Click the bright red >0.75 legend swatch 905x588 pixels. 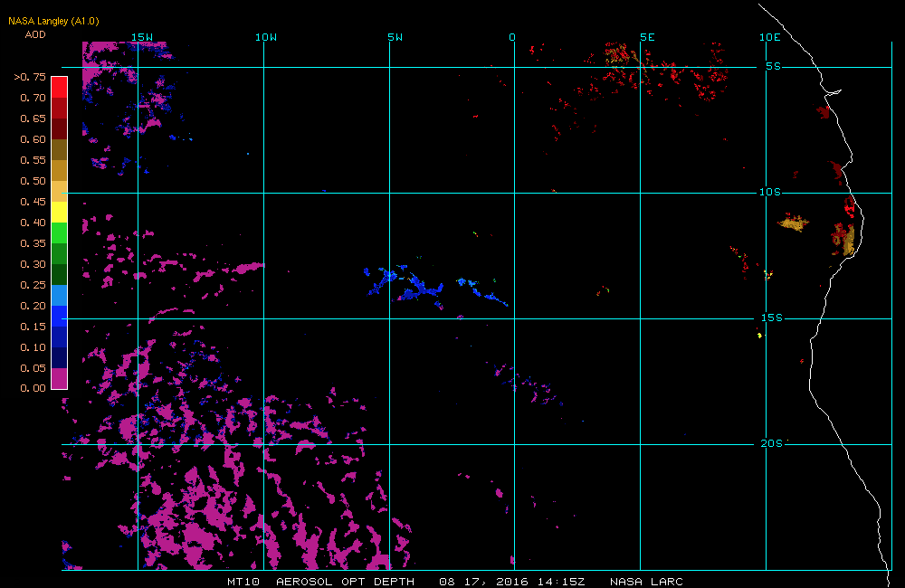(60, 87)
